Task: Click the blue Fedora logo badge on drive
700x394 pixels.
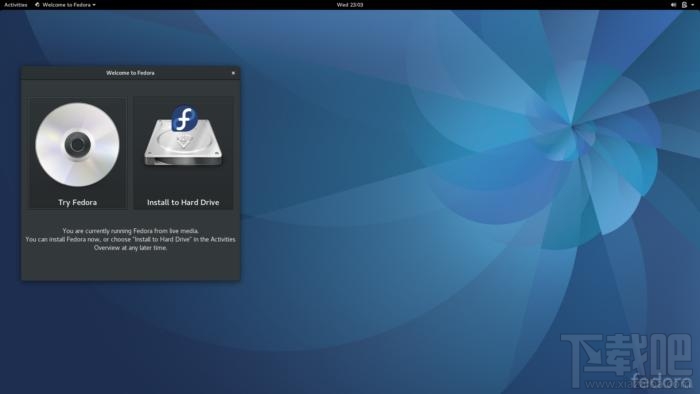Action: (184, 118)
